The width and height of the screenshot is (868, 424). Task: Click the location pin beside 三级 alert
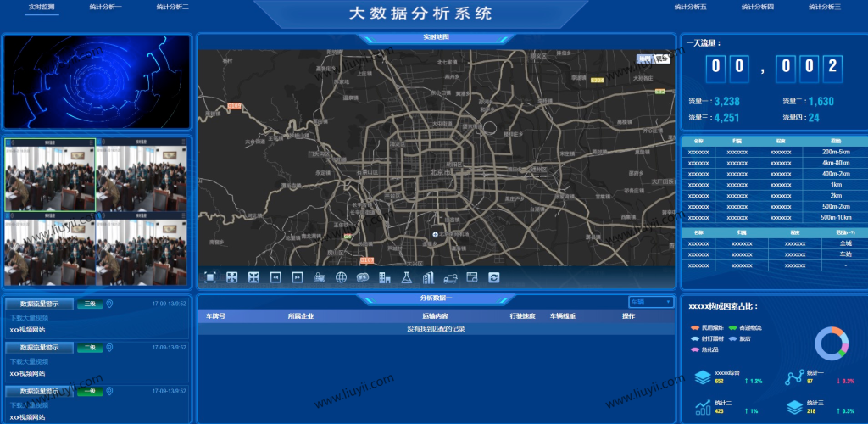click(x=109, y=304)
